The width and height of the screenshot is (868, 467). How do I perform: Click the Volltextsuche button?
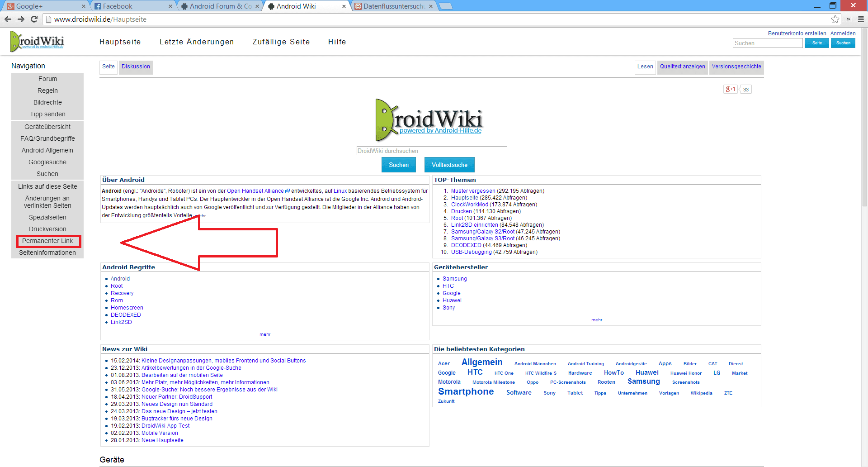pyautogui.click(x=449, y=165)
